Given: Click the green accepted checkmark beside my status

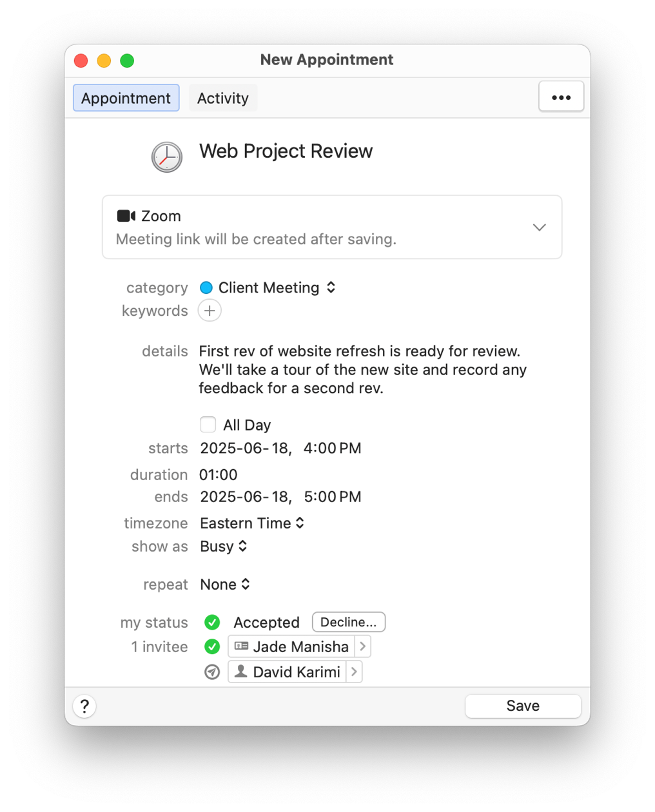Looking at the screenshot, I should [x=212, y=623].
